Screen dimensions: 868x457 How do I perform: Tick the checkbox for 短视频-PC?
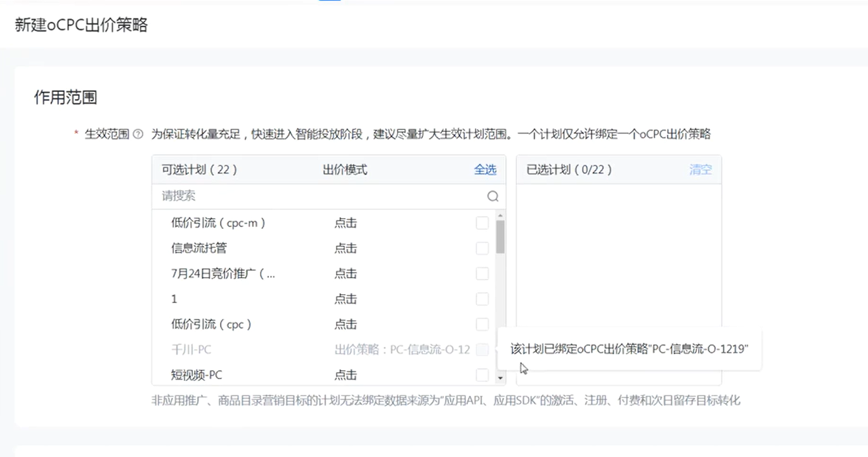(483, 375)
